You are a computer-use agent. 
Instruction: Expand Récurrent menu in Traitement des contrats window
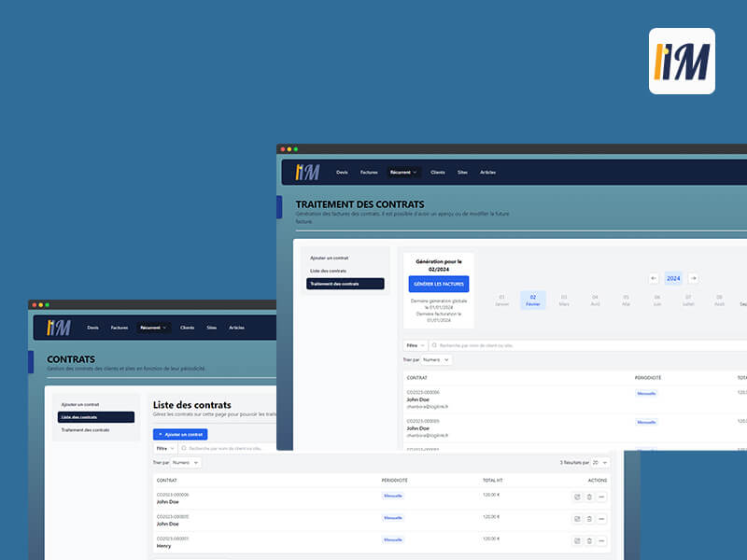click(404, 173)
